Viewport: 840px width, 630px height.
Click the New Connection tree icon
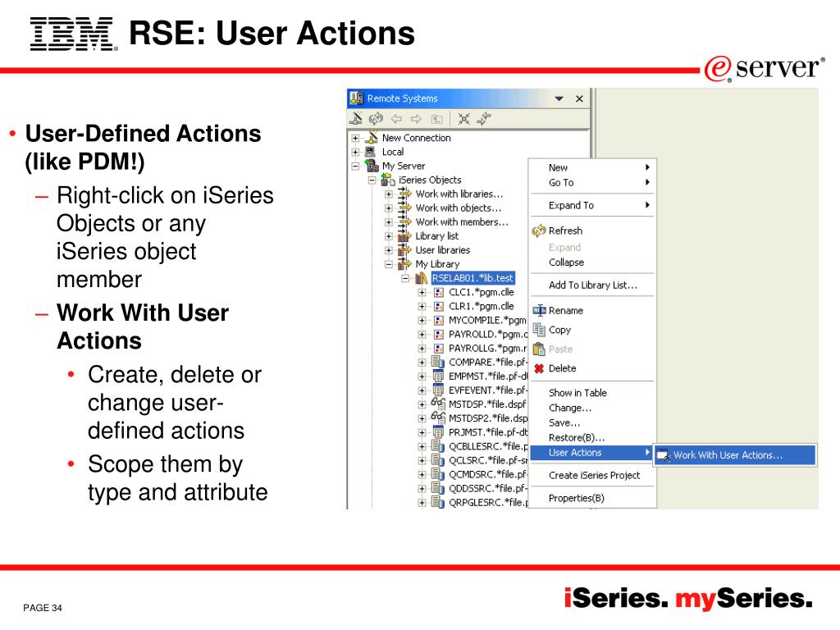[372, 138]
